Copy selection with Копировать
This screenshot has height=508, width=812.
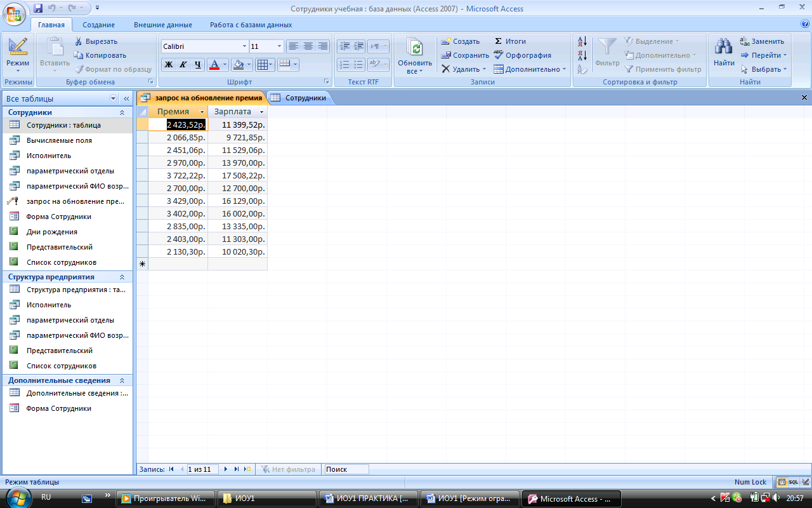pyautogui.click(x=100, y=55)
